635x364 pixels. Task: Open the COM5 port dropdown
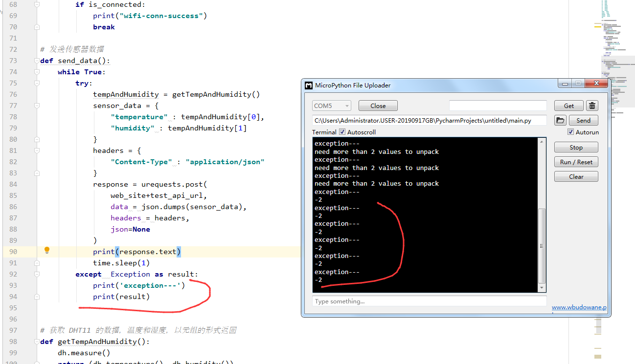point(332,106)
